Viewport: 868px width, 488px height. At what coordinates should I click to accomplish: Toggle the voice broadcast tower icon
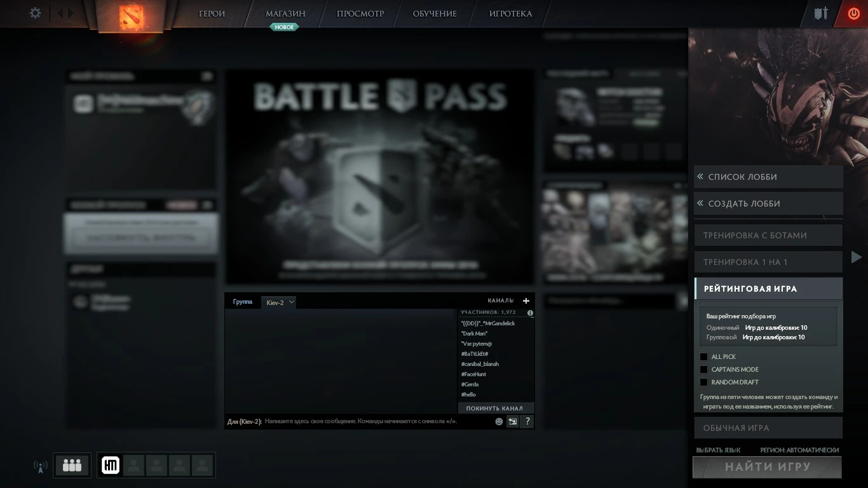pos(41,466)
